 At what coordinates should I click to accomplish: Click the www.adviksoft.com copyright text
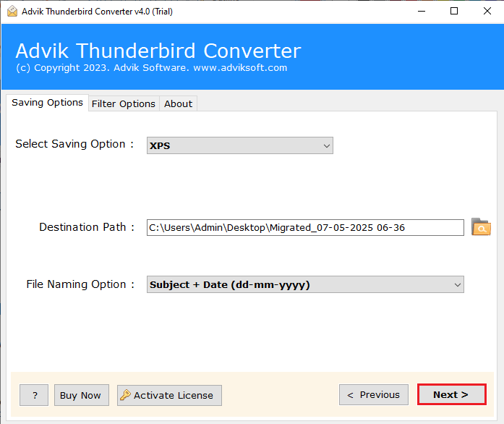pos(240,67)
